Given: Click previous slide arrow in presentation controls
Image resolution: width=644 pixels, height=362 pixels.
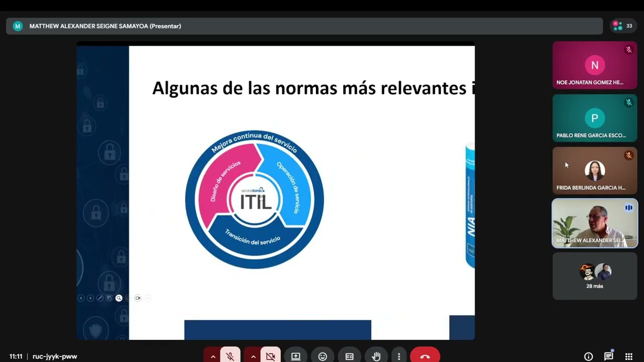Looking at the screenshot, I should (80, 298).
